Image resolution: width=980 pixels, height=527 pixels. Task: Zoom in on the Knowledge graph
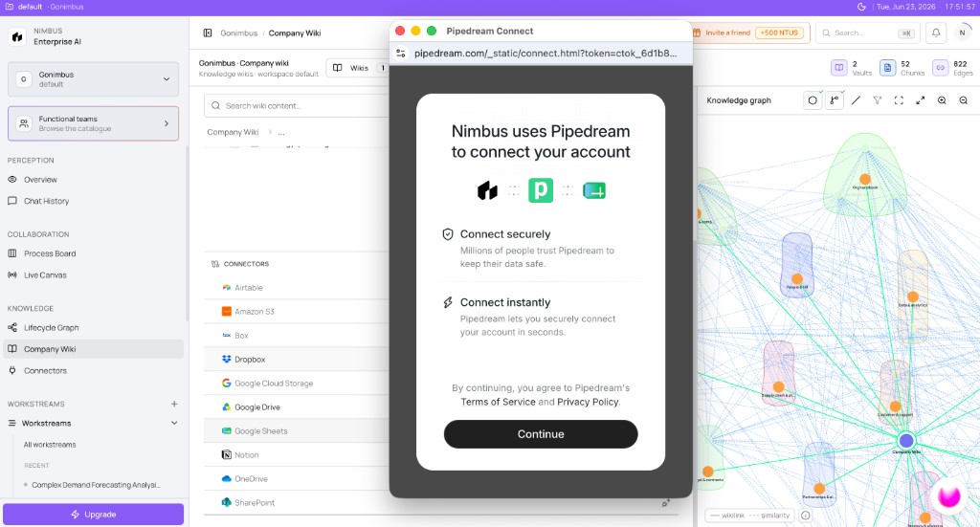click(x=942, y=99)
